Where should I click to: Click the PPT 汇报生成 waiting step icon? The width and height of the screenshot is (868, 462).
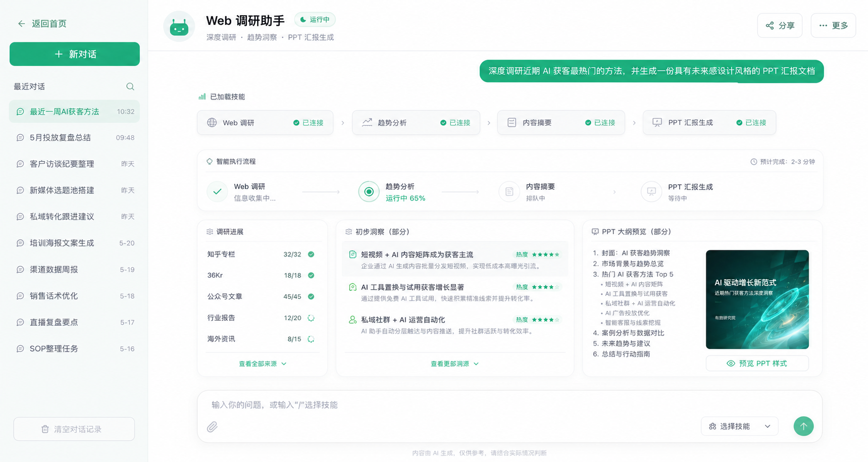coord(651,192)
